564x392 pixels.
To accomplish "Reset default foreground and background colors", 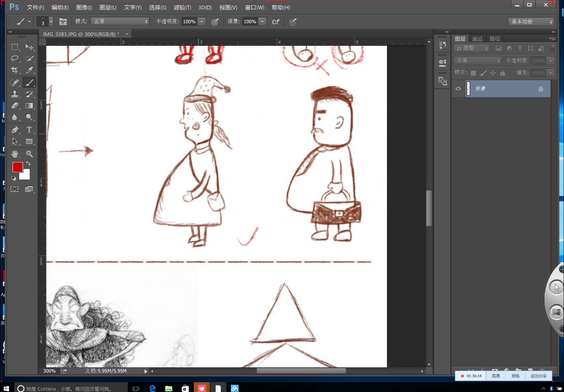I will 13,178.
